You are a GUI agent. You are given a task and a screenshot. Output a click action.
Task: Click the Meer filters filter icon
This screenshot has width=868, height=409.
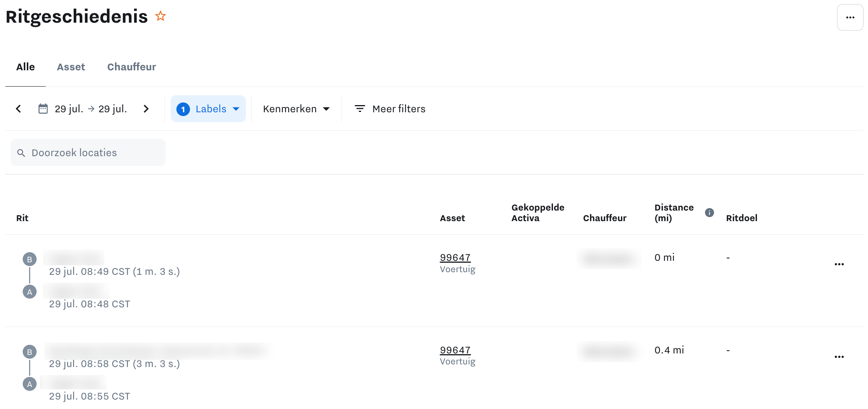(360, 109)
